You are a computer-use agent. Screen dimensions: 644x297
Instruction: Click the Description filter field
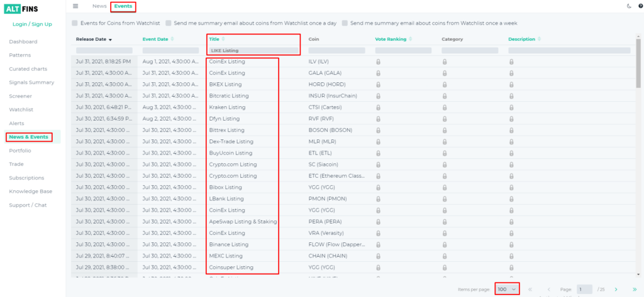click(569, 50)
